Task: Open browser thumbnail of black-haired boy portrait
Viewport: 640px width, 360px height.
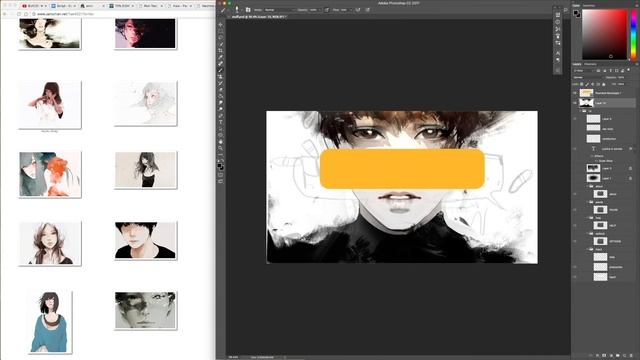Action: 145,240
